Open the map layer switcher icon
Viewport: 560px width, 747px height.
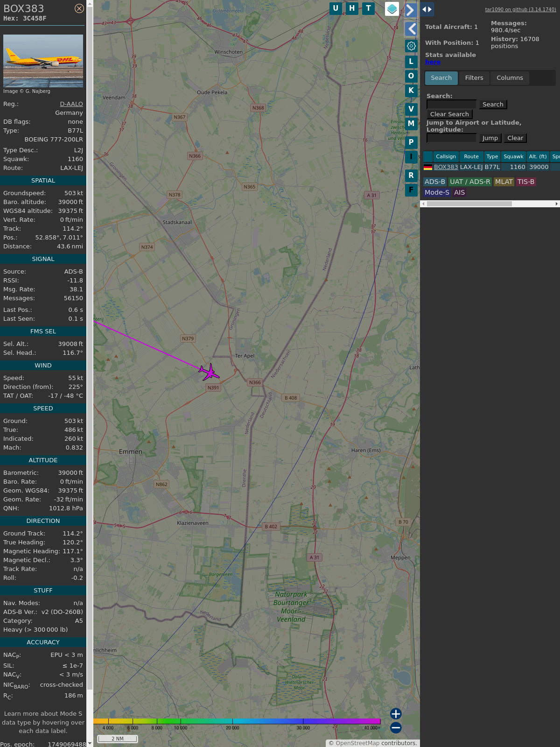(392, 9)
